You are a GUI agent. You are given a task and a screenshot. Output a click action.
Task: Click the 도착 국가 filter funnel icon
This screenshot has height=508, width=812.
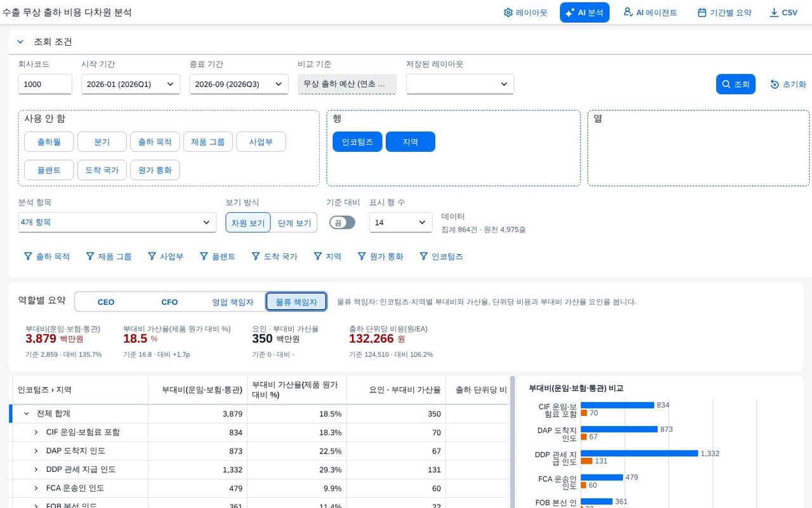pyautogui.click(x=255, y=257)
